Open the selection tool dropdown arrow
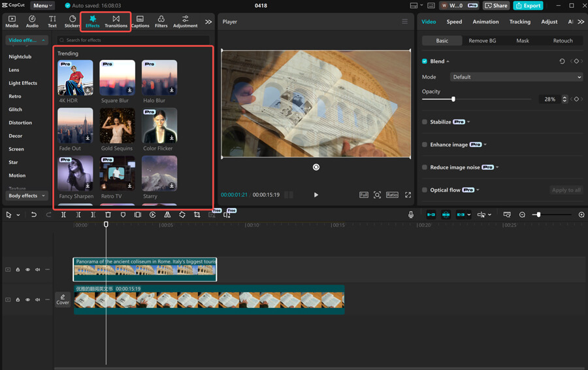 (18, 215)
